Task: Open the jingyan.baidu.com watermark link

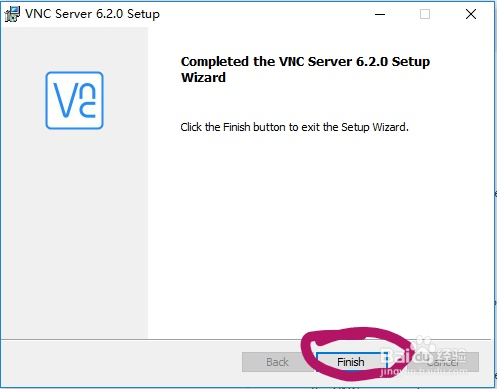Action: (423, 371)
